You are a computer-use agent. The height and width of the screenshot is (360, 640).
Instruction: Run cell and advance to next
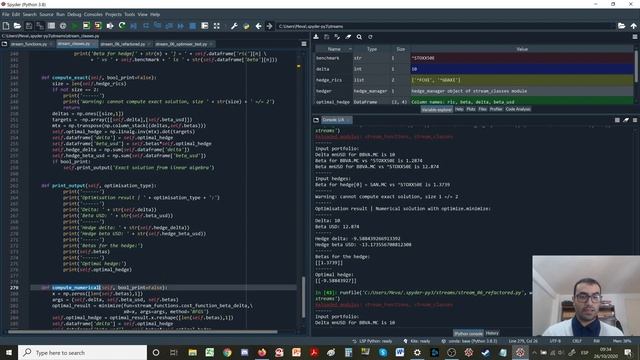pyautogui.click(x=98, y=26)
